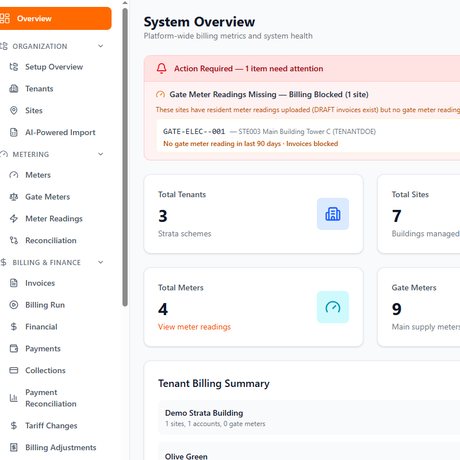Open Reconciliation under Metering
The image size is (460, 460).
(x=51, y=240)
